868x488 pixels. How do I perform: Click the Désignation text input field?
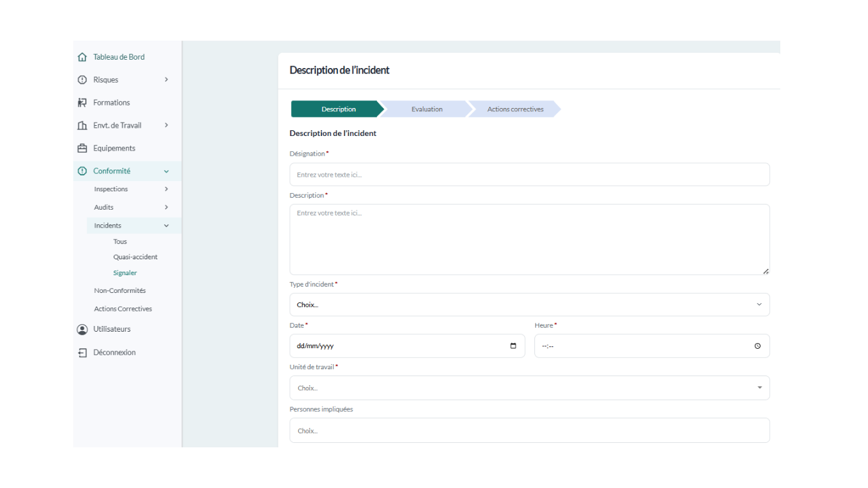click(529, 175)
